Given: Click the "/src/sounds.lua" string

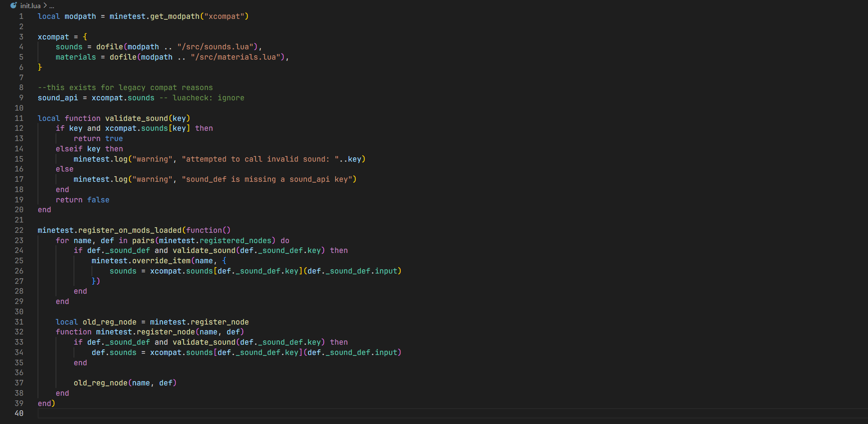Looking at the screenshot, I should (x=217, y=47).
